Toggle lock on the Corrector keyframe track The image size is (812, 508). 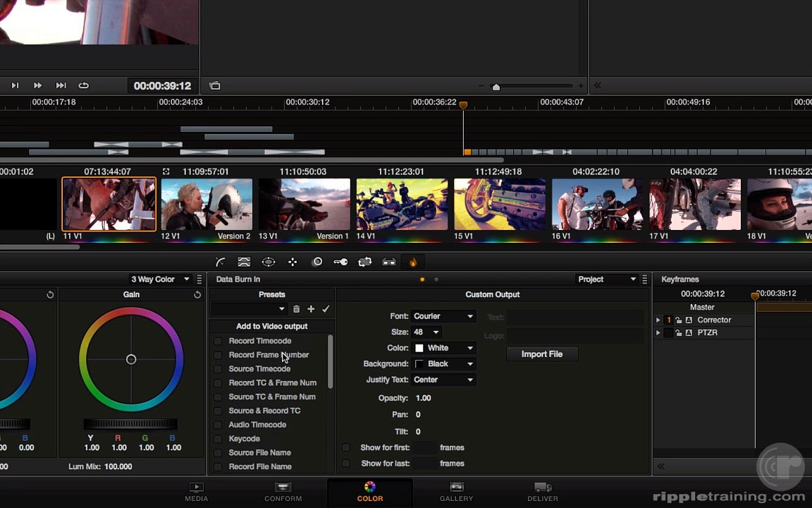click(678, 320)
